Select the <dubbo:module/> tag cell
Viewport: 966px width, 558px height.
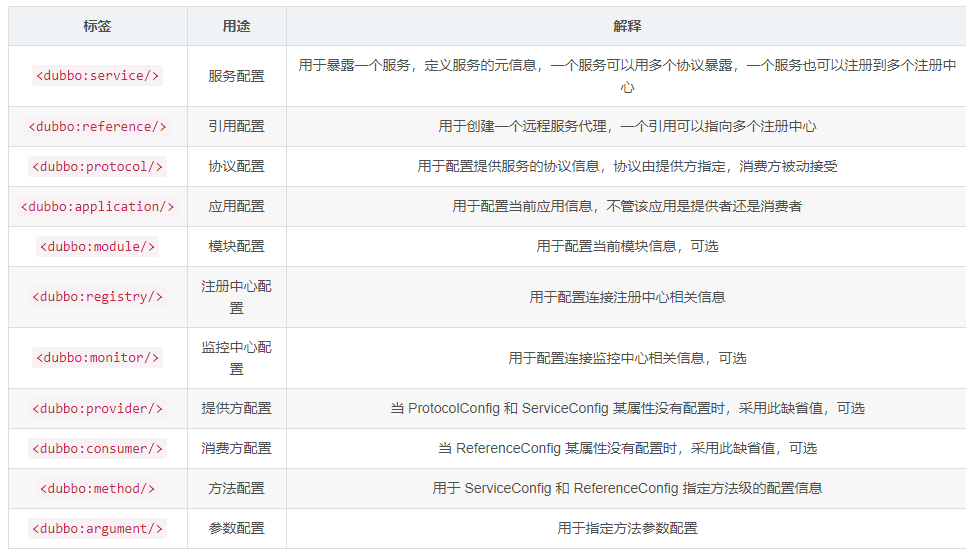(x=97, y=246)
